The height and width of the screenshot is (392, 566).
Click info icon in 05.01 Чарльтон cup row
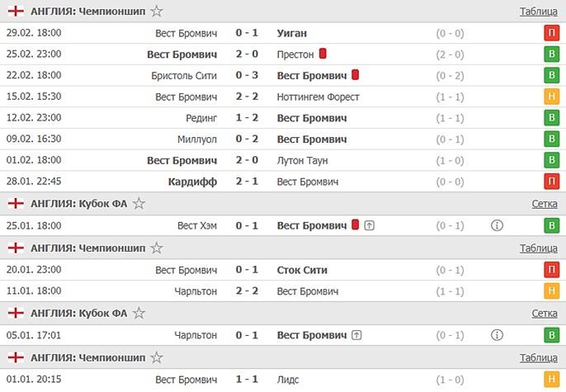[498, 335]
